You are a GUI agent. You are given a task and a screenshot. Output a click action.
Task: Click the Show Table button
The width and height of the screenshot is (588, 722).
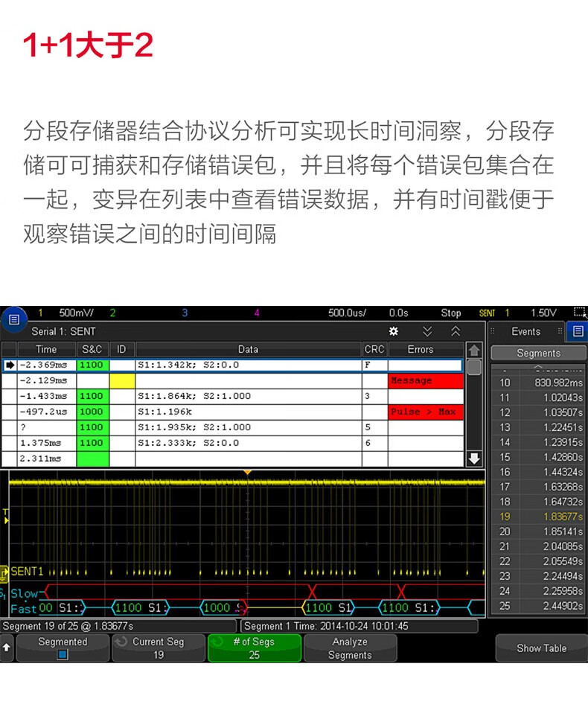coord(541,648)
